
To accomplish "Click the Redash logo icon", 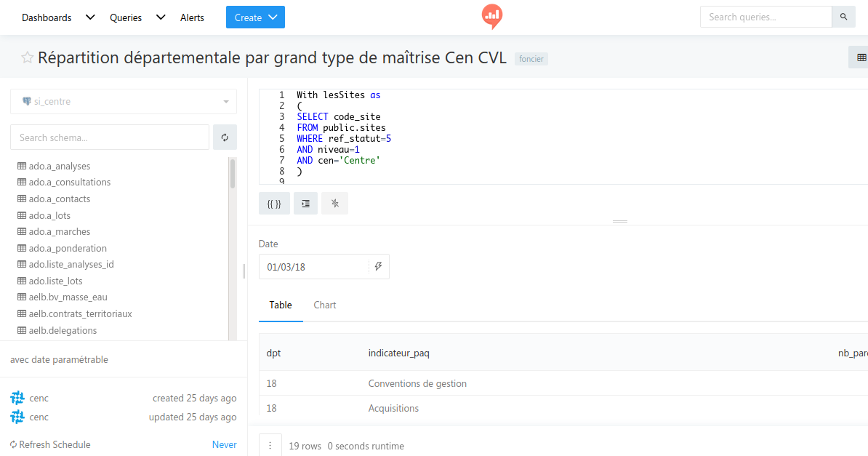I will [491, 17].
